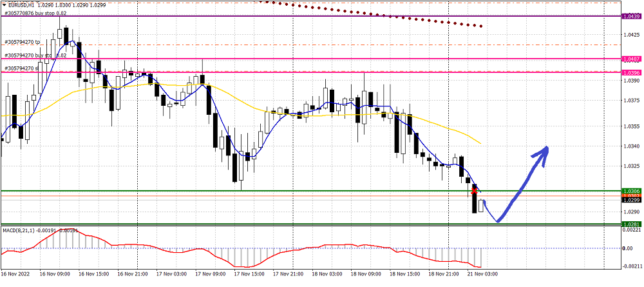Select the red X marker on the candle
The image size is (644, 287).
click(x=475, y=190)
